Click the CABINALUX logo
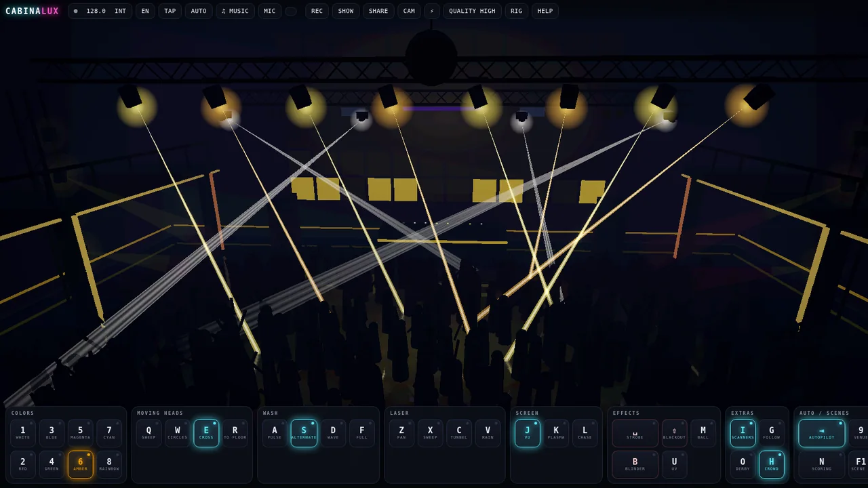 (x=32, y=11)
